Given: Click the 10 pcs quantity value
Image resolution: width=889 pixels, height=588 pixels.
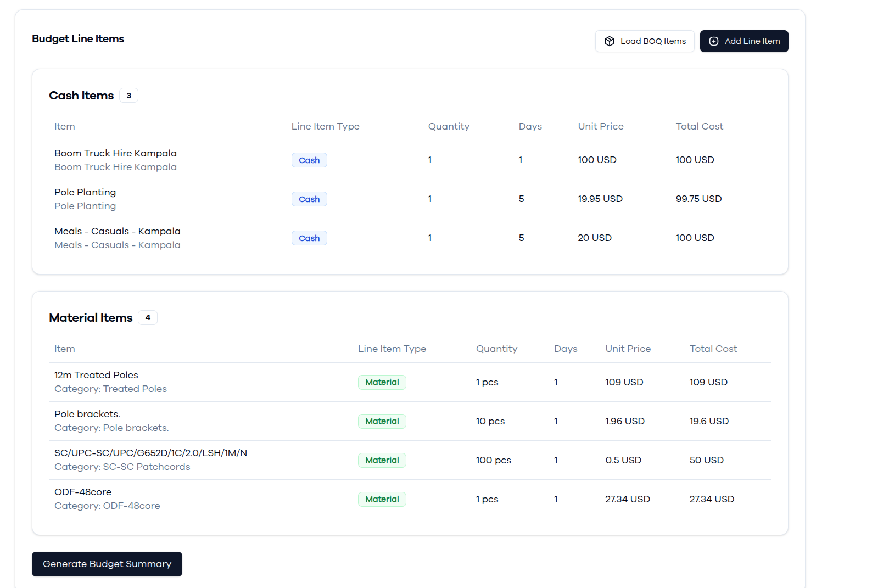Looking at the screenshot, I should pos(490,421).
